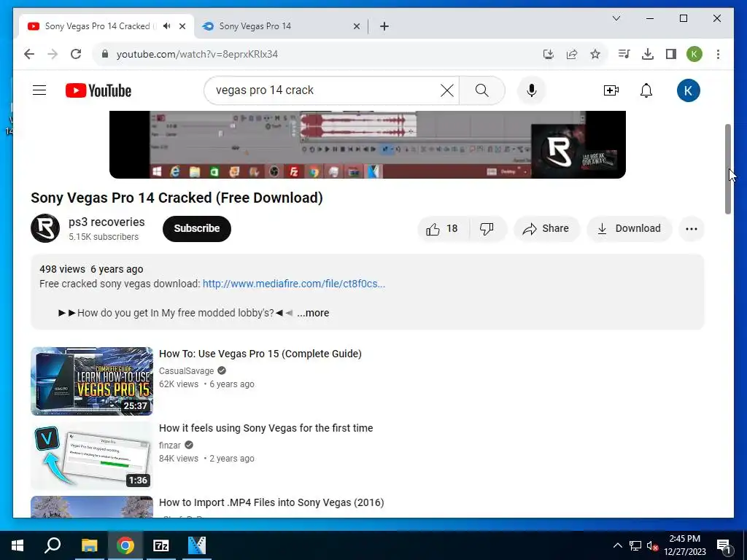Open the tab search chevron

tap(616, 18)
